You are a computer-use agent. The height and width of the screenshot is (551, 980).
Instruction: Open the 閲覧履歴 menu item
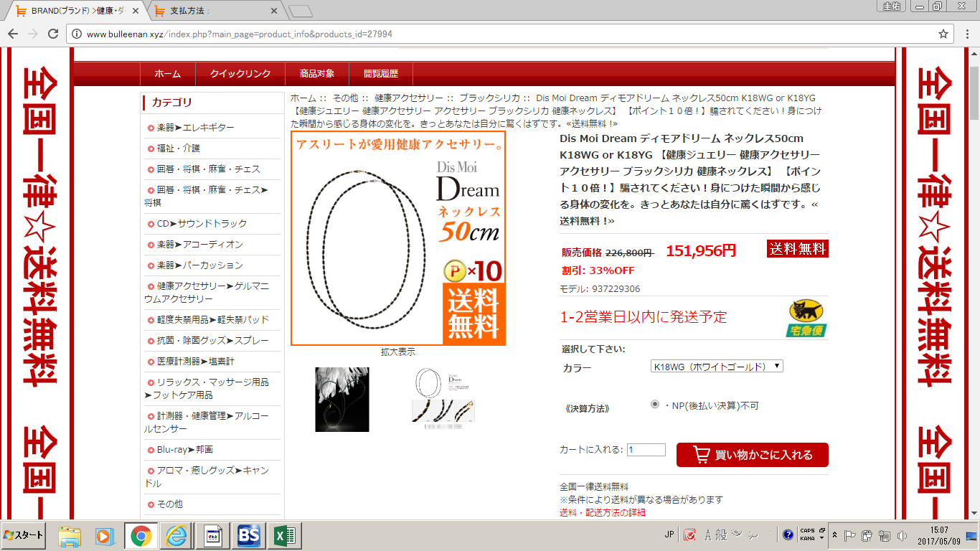[381, 74]
